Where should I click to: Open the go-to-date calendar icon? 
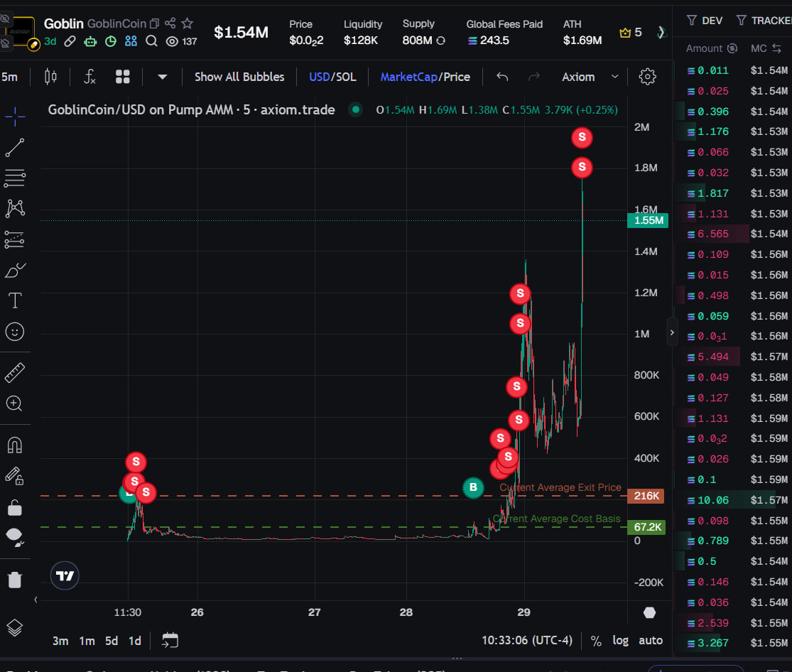(170, 640)
